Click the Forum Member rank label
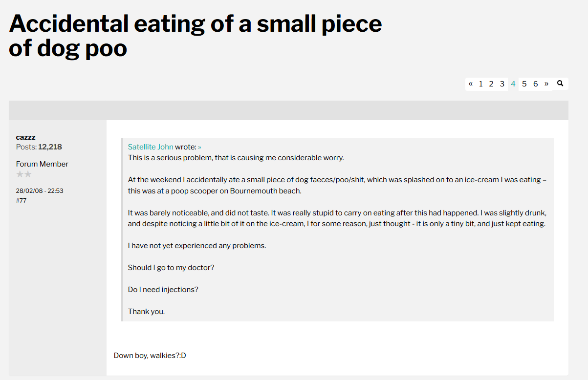Viewport: 588px width, 380px height. (42, 164)
